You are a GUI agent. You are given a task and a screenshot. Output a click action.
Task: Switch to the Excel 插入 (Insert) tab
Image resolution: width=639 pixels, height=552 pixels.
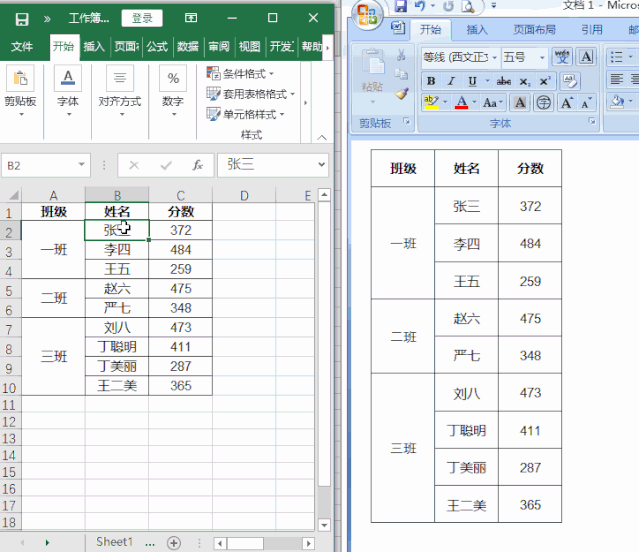[x=94, y=46]
